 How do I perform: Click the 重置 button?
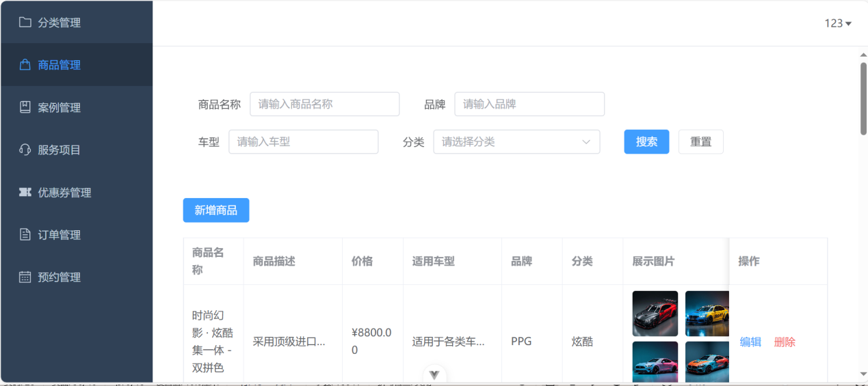click(x=700, y=142)
